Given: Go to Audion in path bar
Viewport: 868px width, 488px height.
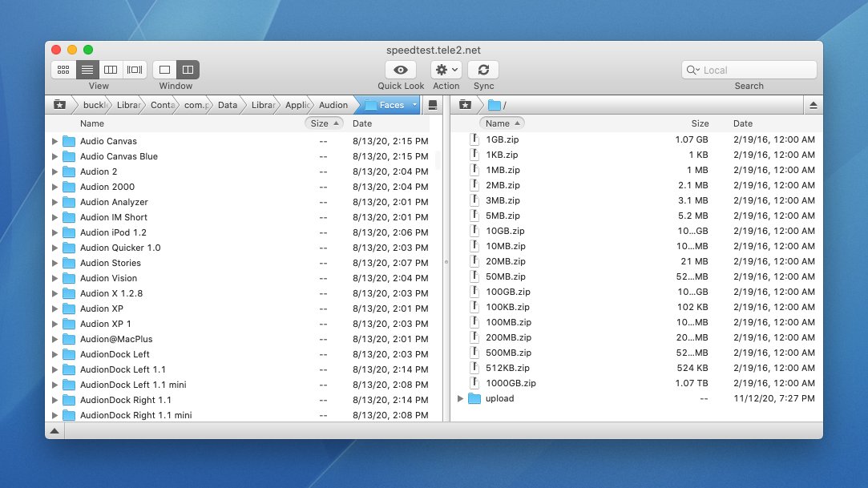Looking at the screenshot, I should click(x=333, y=105).
